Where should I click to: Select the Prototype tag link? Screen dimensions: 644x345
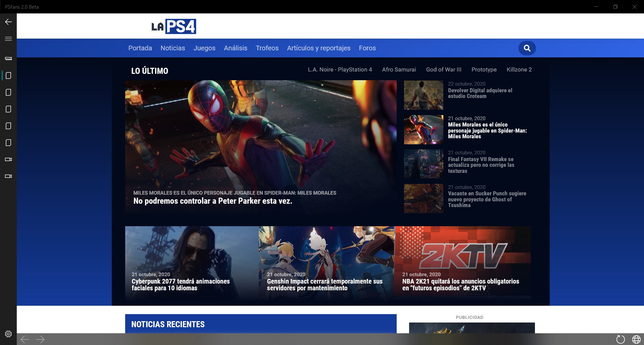[484, 69]
